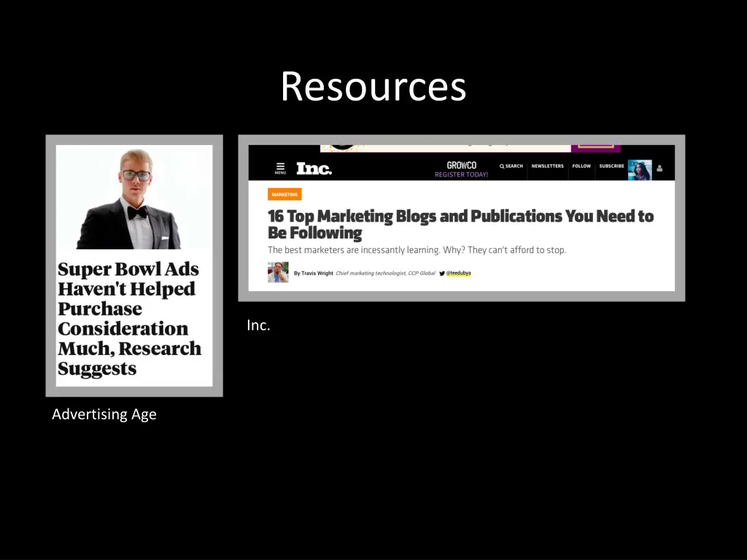
Task: Open the hamburger MENU icon on Inc. header
Action: 280,168
